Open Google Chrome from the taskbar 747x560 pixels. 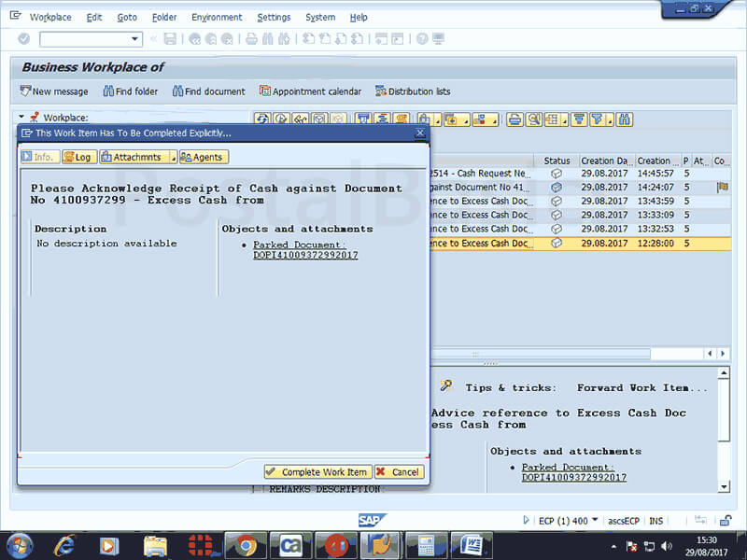pyautogui.click(x=247, y=545)
